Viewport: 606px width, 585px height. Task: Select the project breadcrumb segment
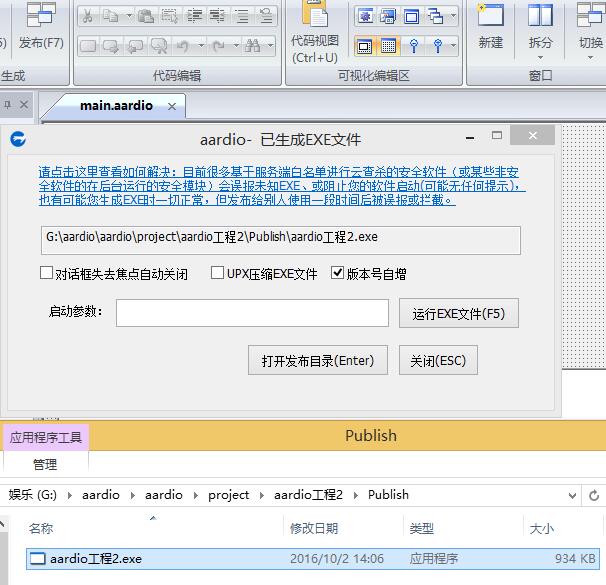tap(228, 495)
